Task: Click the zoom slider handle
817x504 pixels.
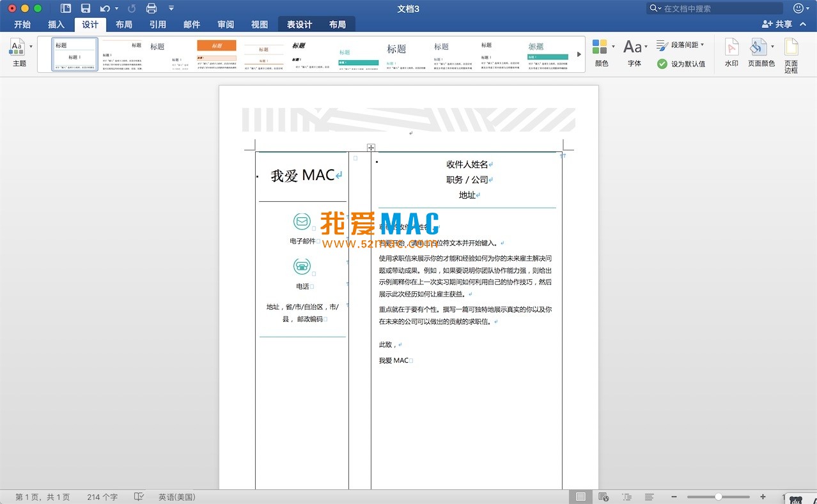Action: 719,497
